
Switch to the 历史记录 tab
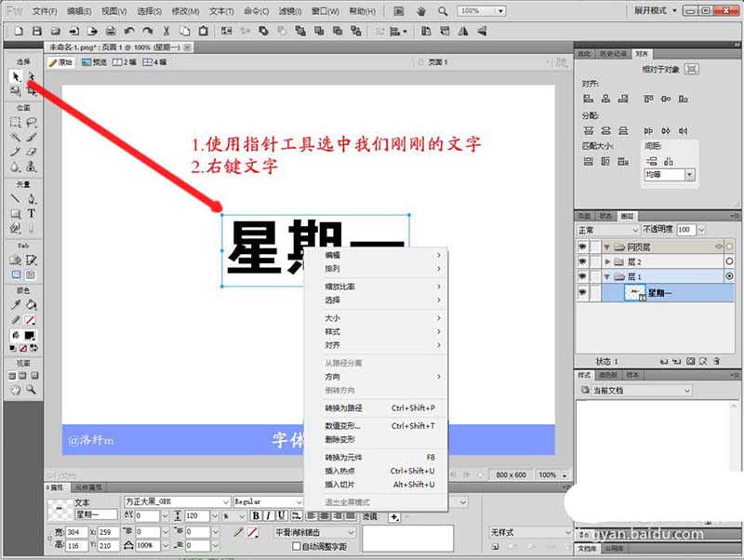point(613,54)
